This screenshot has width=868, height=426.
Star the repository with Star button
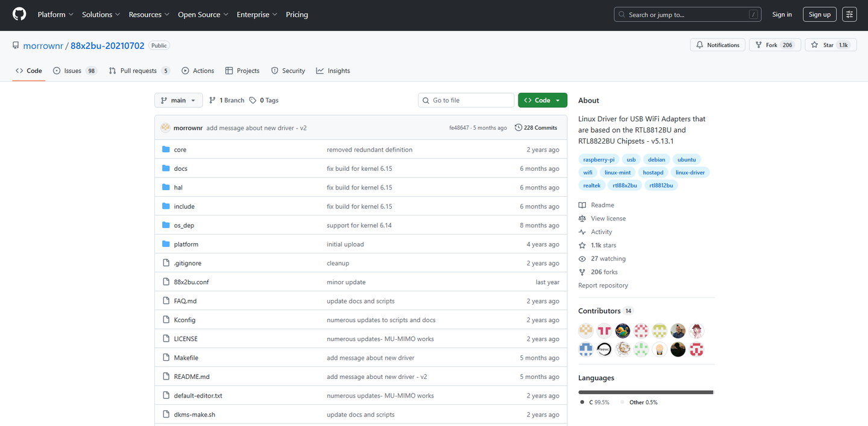point(831,45)
